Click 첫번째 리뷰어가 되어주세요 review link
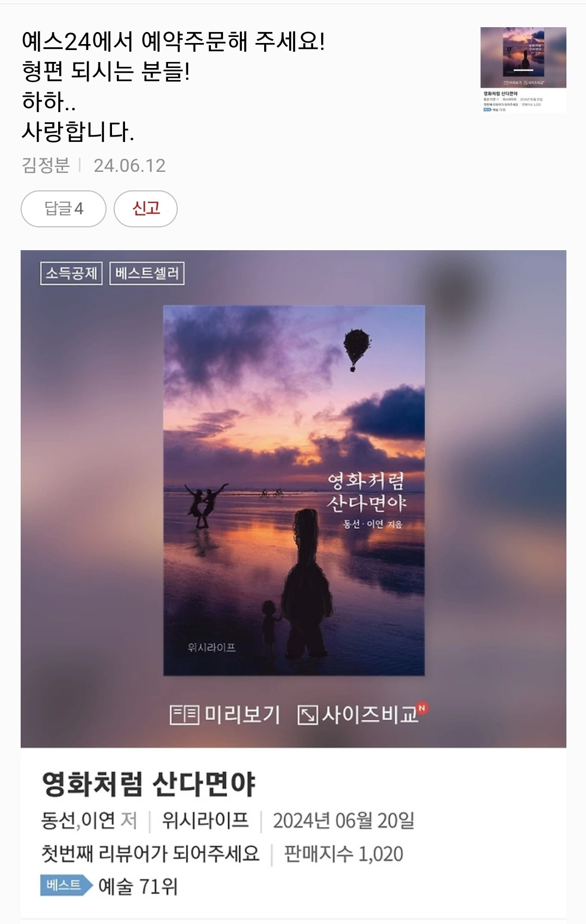 [151, 853]
